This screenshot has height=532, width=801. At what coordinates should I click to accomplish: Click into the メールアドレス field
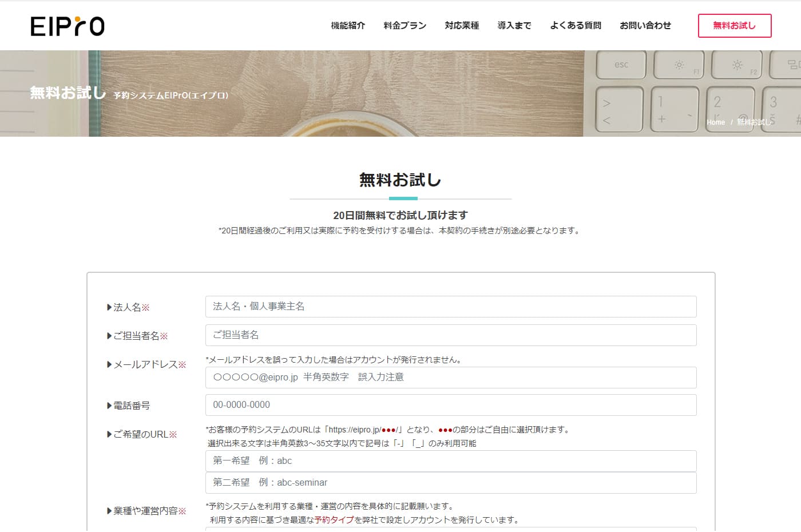451,378
